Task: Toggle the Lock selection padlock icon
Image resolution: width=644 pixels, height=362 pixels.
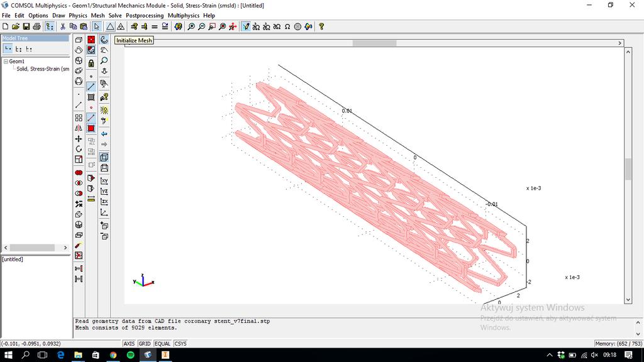Action: tap(91, 63)
